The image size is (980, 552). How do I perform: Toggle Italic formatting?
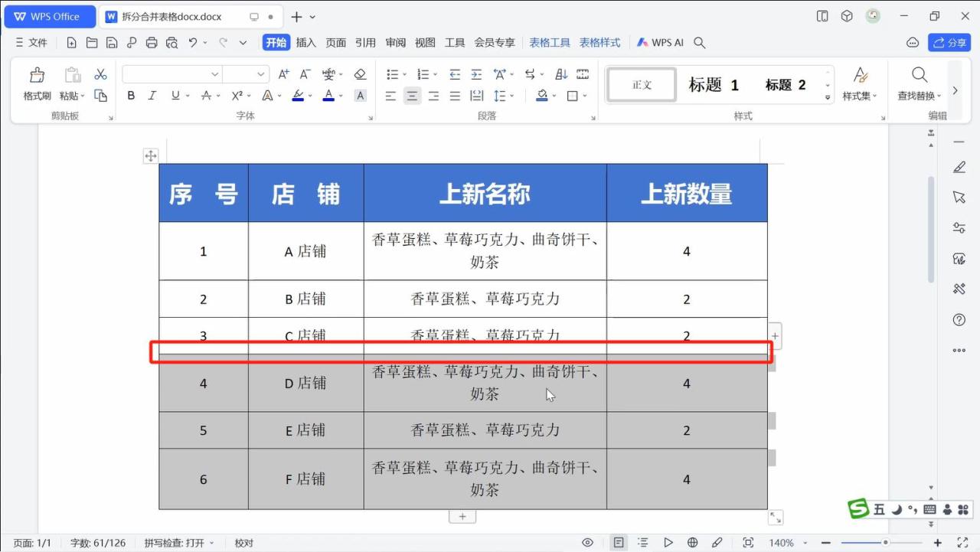[152, 96]
